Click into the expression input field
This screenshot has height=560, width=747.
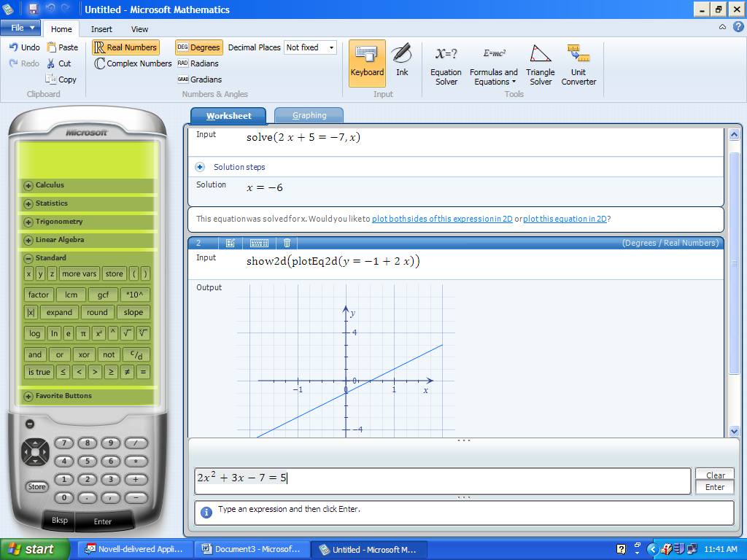coord(443,481)
